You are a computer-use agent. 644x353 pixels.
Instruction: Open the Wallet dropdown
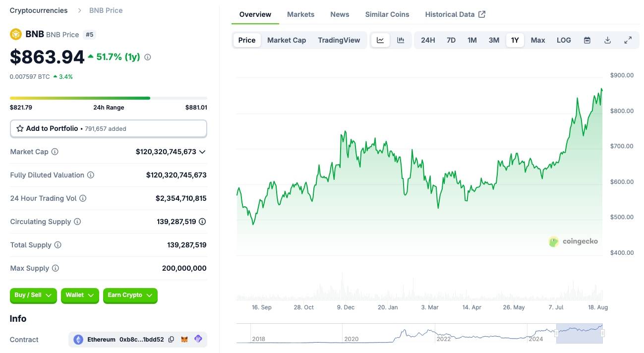point(80,295)
